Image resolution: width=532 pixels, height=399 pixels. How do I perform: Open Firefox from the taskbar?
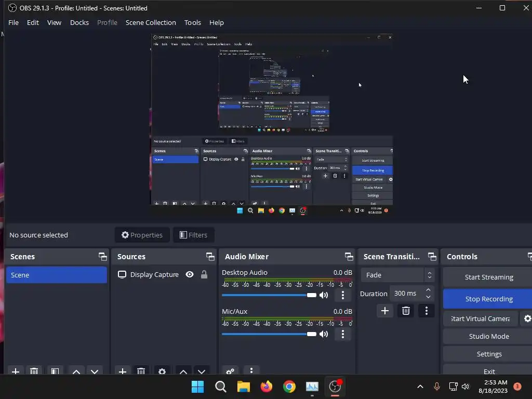tap(267, 386)
